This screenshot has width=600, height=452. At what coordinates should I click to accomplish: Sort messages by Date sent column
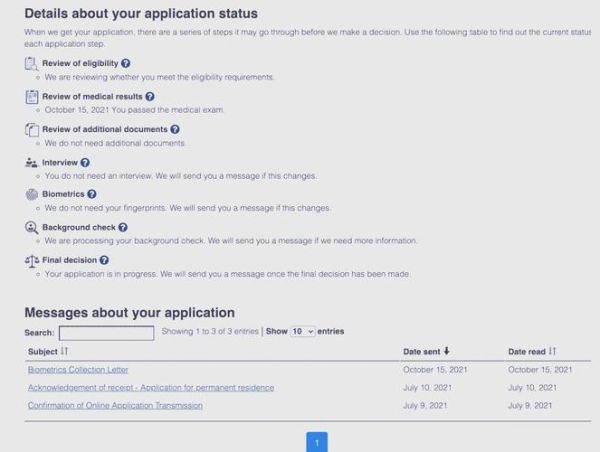445,351
